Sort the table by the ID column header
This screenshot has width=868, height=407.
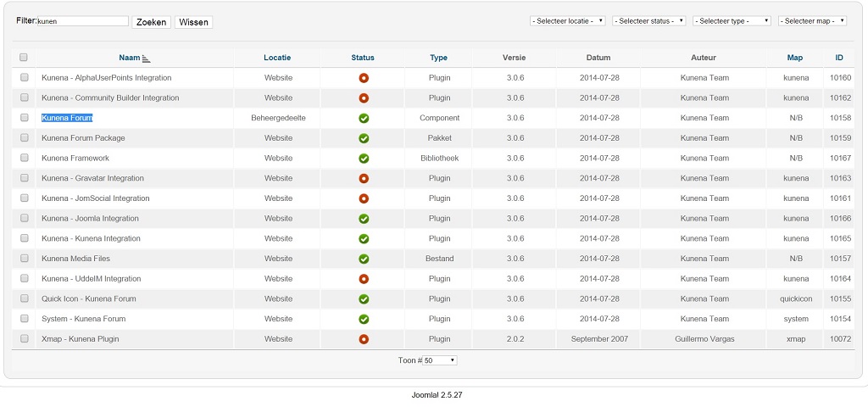[x=838, y=58]
